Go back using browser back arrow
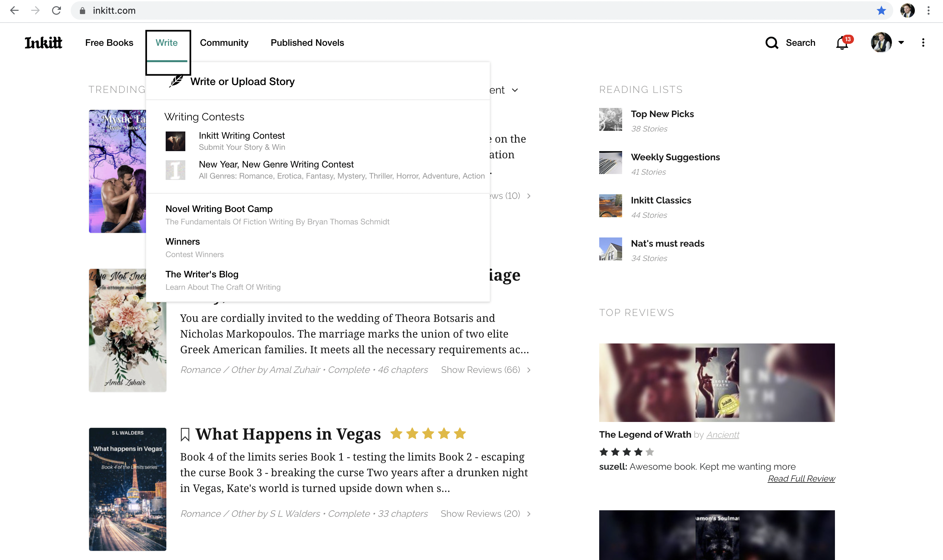 14,10
